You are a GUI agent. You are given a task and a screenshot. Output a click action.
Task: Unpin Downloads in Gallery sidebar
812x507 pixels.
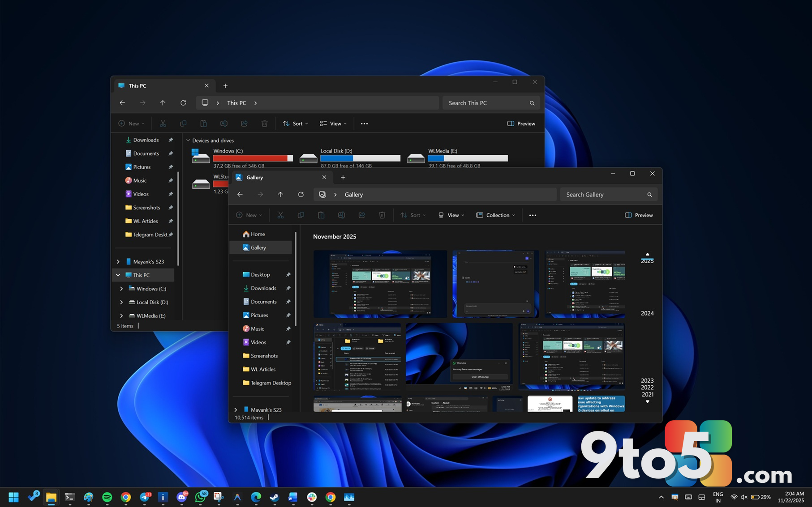coord(288,288)
